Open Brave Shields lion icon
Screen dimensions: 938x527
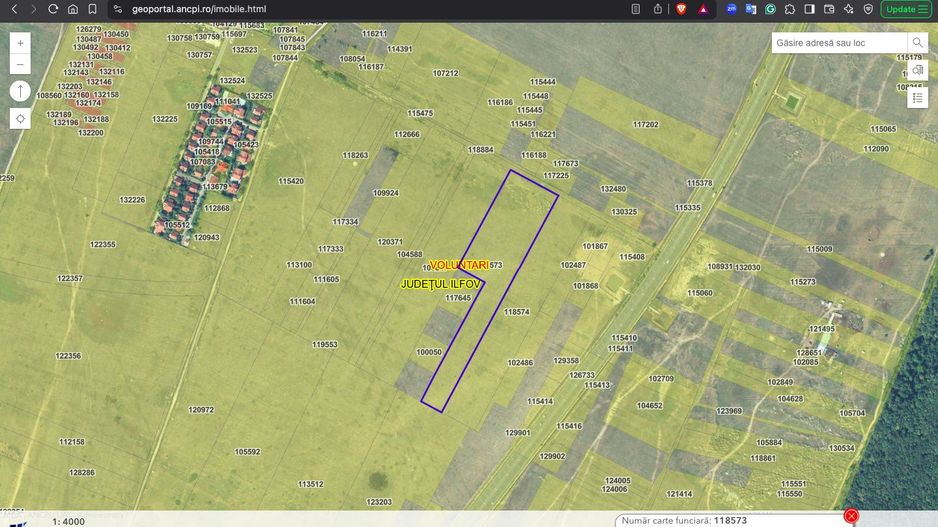click(681, 9)
